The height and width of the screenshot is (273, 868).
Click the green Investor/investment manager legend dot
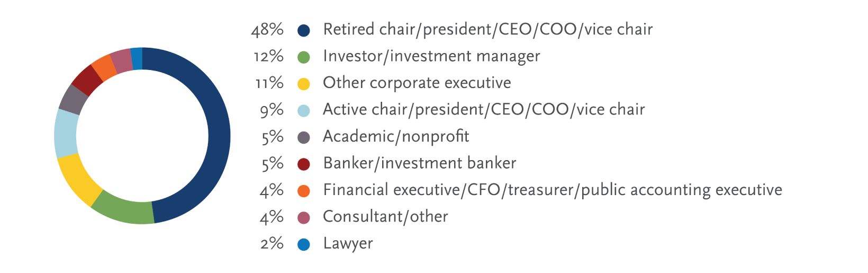point(303,57)
